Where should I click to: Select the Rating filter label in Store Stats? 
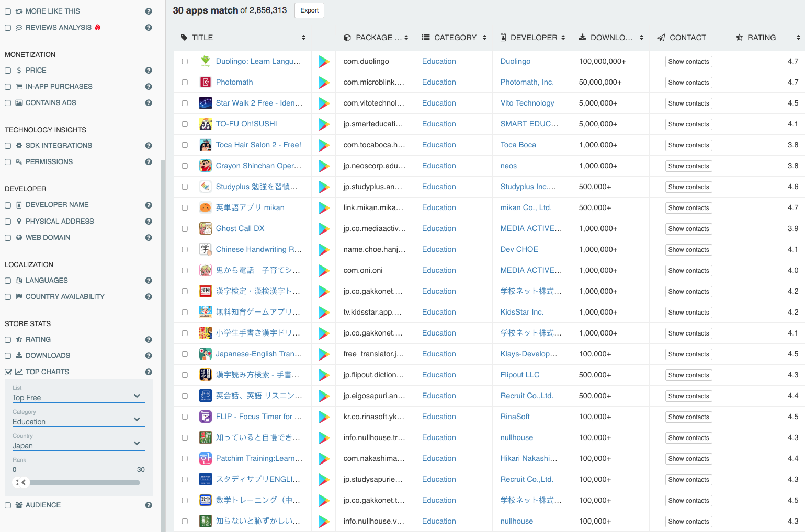pos(38,340)
